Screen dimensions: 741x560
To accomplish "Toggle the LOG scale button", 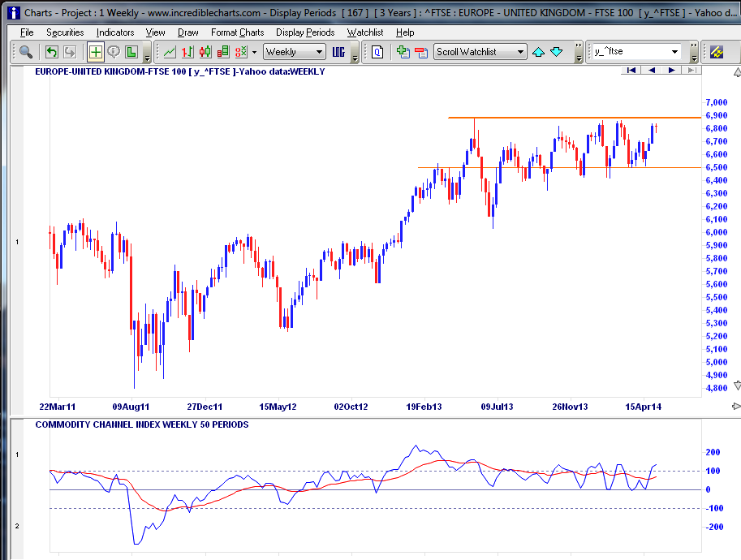I will 338,51.
